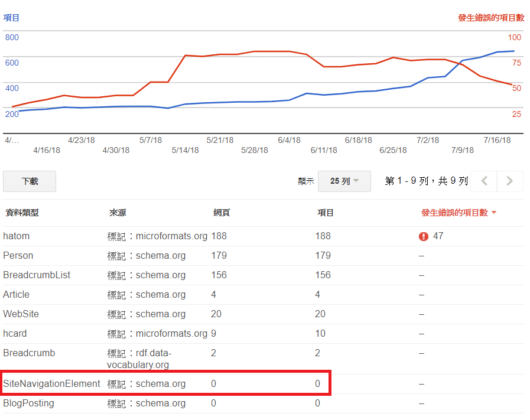The width and height of the screenshot is (530, 420).
Task: Open the hatom data type row
Action: pos(17,236)
